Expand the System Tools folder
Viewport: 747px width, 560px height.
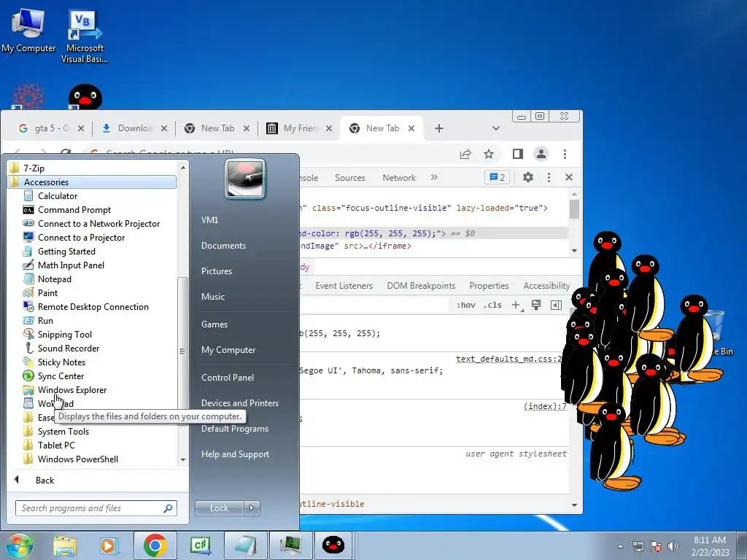[x=63, y=431]
